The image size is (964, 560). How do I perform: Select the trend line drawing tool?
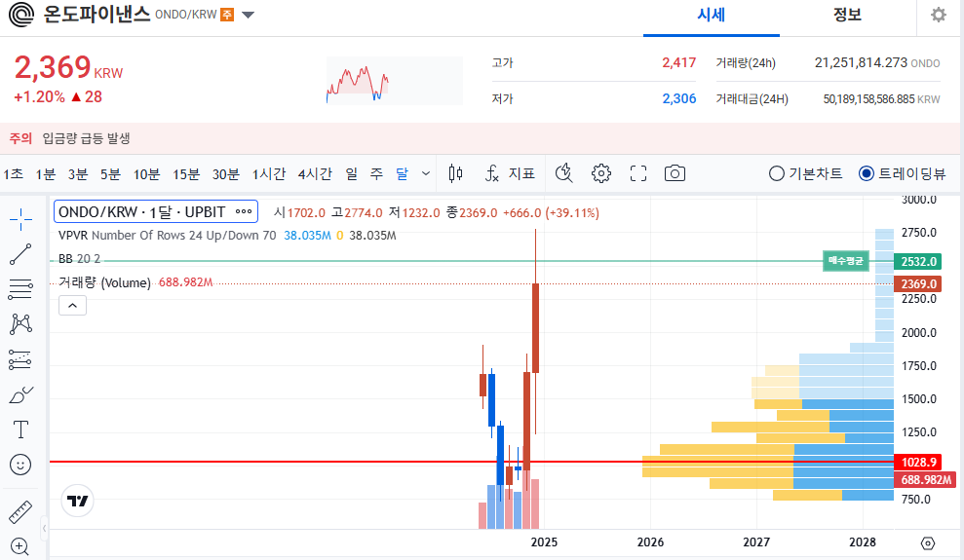pyautogui.click(x=20, y=254)
